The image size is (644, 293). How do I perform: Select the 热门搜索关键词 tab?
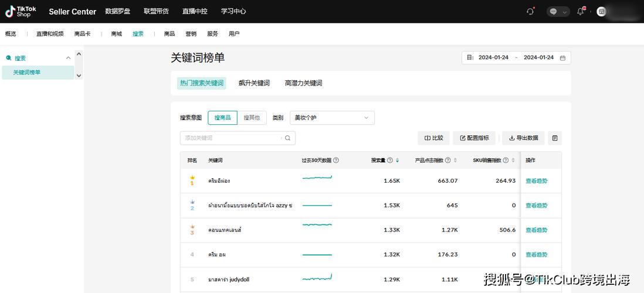[202, 83]
